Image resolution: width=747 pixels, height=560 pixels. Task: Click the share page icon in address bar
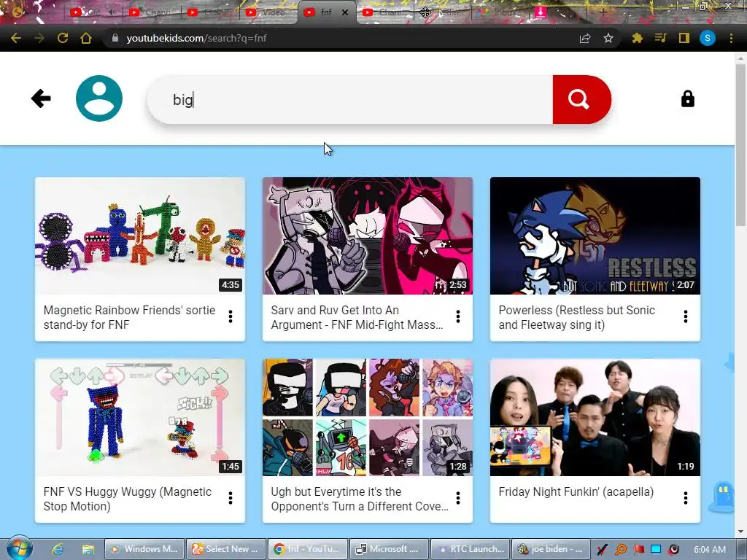(585, 38)
